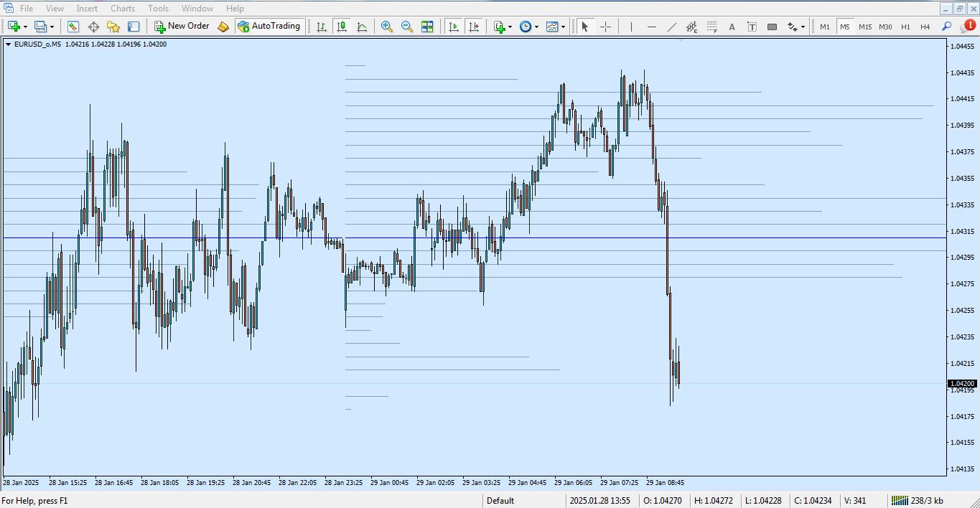
Task: Open the View menu
Action: (55, 9)
